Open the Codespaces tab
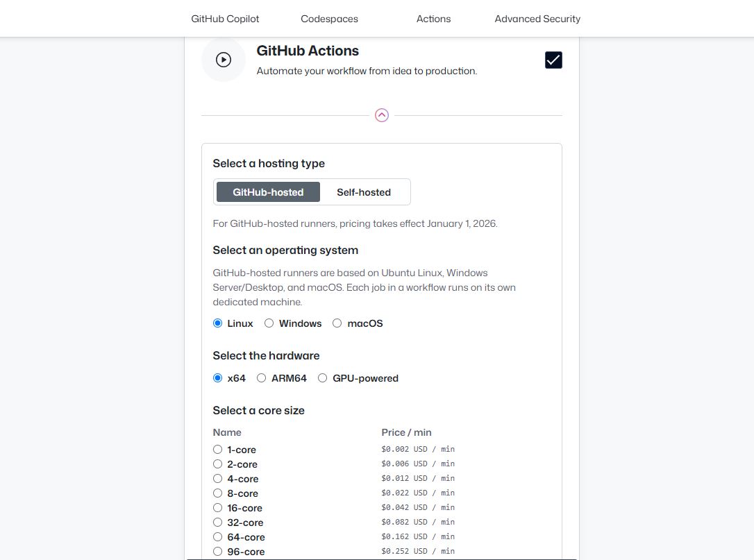Image resolution: width=754 pixels, height=560 pixels. (x=329, y=19)
